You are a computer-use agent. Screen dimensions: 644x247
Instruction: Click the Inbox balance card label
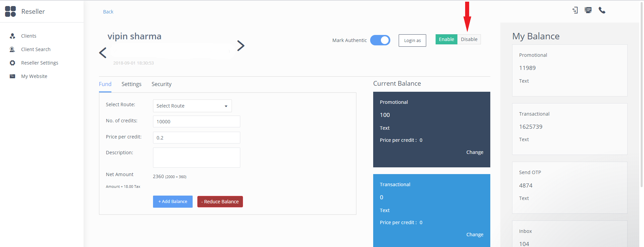pos(525,231)
